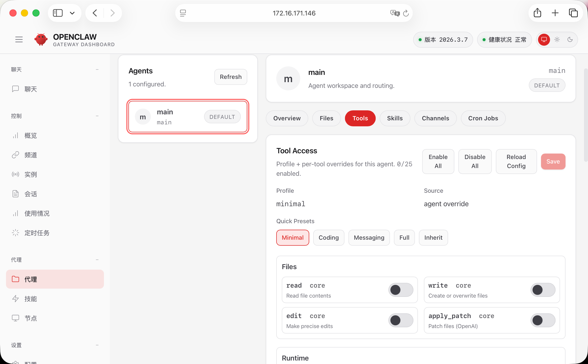Collapse the 控制 sidebar section

pyautogui.click(x=97, y=116)
